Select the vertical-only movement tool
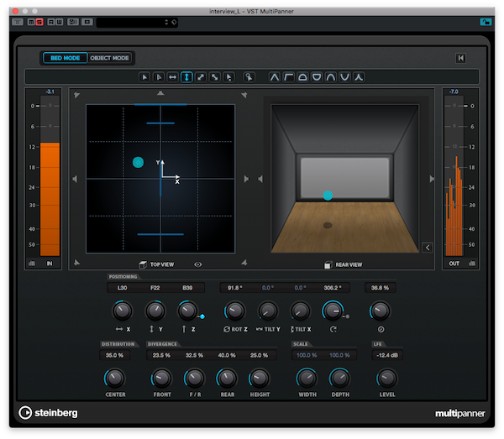The height and width of the screenshot is (439, 504). click(x=186, y=77)
